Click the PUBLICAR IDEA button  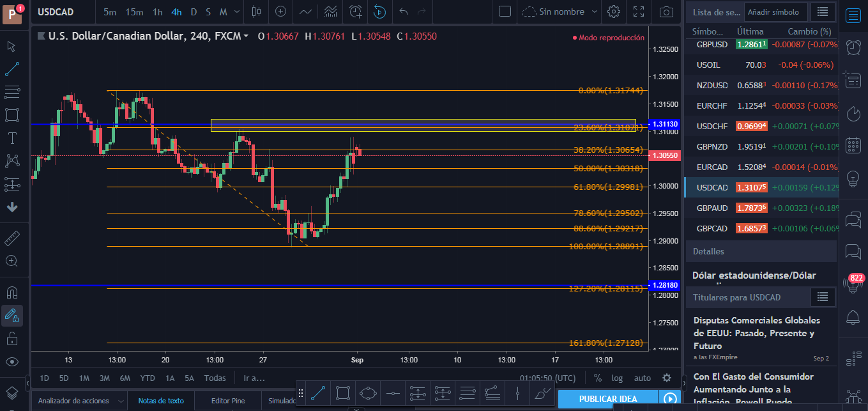pyautogui.click(x=607, y=399)
